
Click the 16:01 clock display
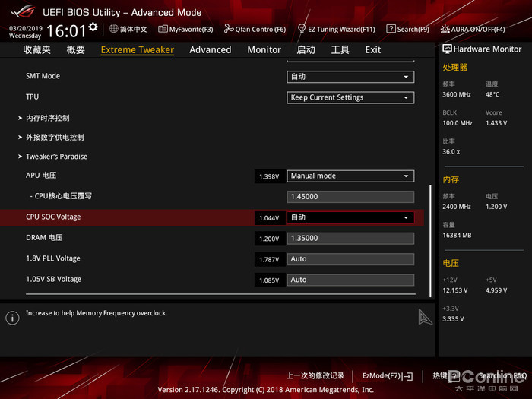(x=66, y=31)
